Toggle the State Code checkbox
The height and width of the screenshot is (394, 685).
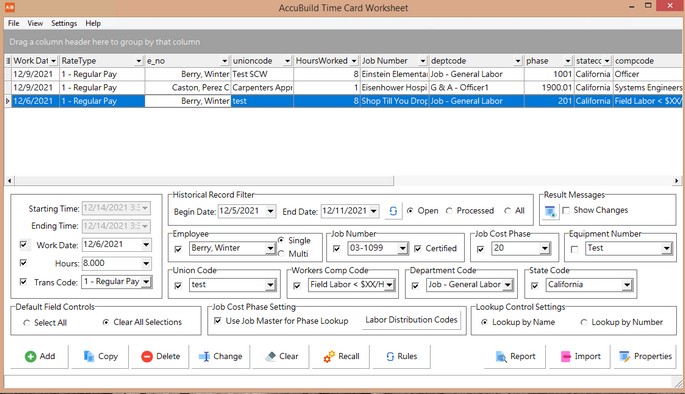point(534,286)
